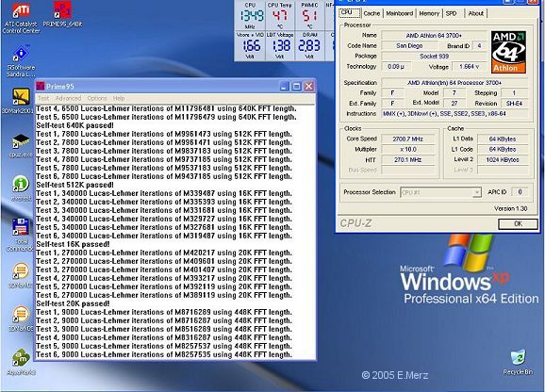The width and height of the screenshot is (545, 392).
Task: Click the HTT value '270.1 MHz'
Action: (x=408, y=159)
